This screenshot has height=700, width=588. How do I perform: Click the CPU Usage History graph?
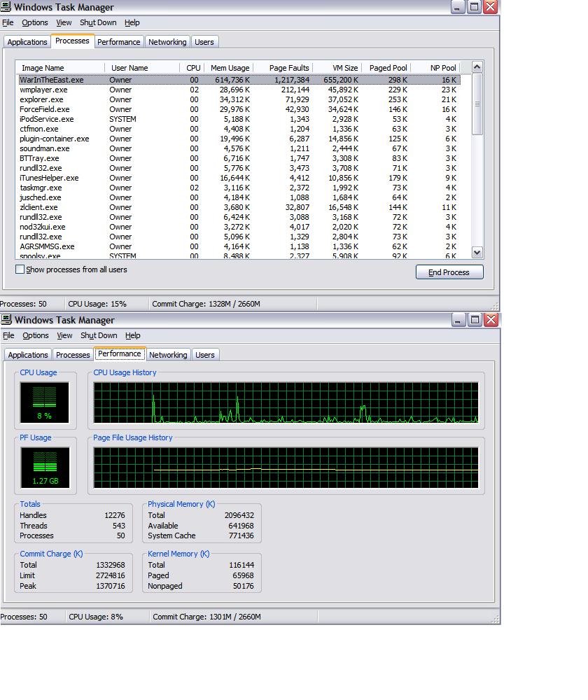(286, 402)
